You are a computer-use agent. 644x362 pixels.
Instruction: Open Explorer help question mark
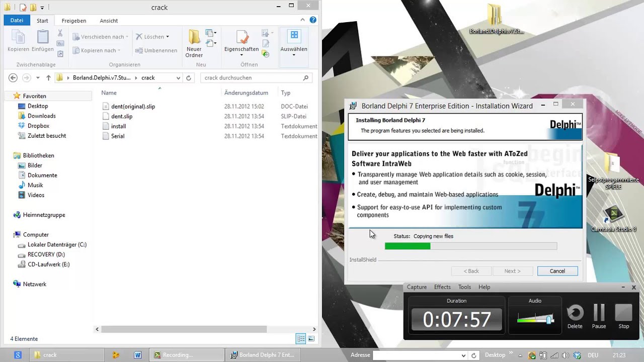pos(313,20)
